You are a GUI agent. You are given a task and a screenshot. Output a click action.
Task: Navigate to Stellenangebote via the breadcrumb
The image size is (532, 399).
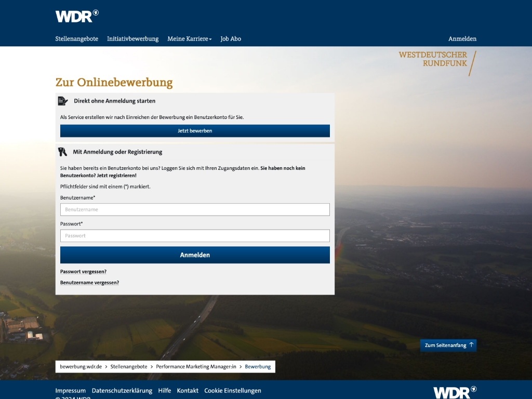(x=128, y=366)
